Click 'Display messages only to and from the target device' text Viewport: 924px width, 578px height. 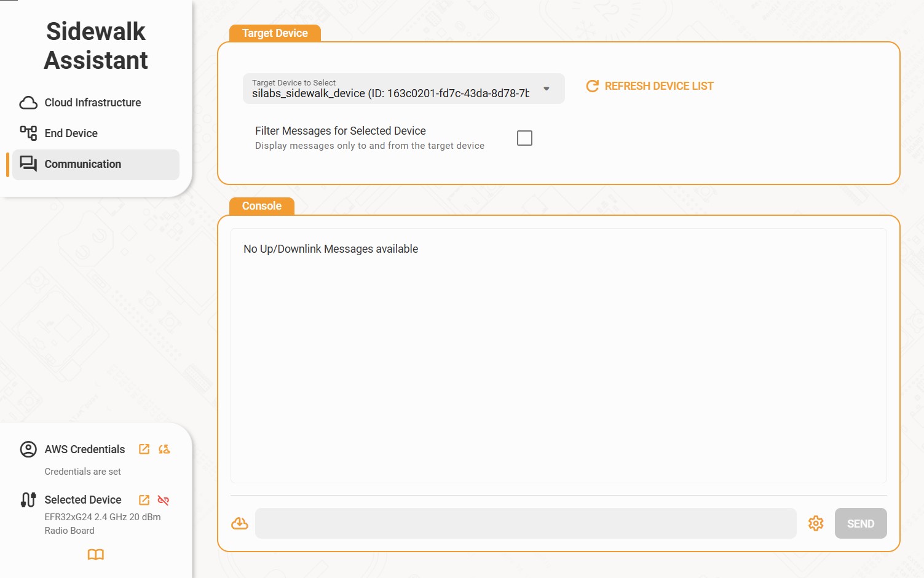(369, 146)
